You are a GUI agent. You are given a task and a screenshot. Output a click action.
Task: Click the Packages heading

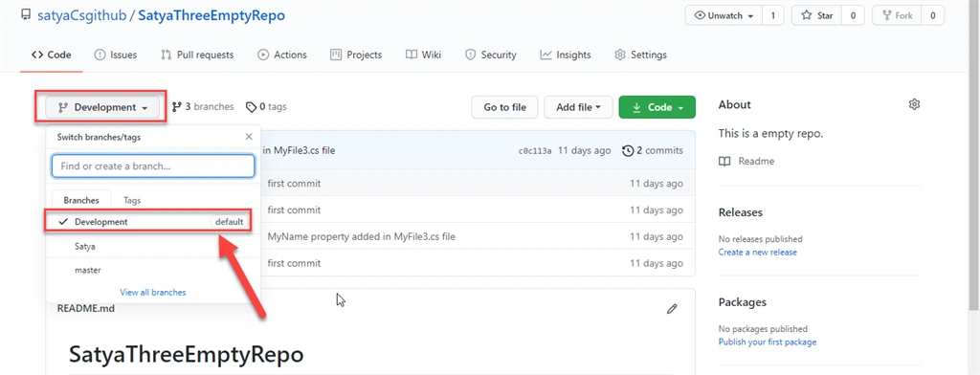point(743,302)
